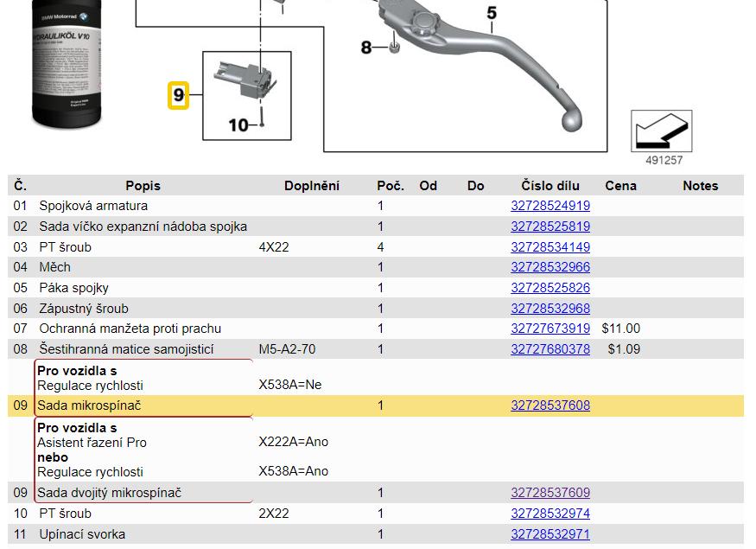
Task: Click the Cena column header
Action: [x=620, y=186]
